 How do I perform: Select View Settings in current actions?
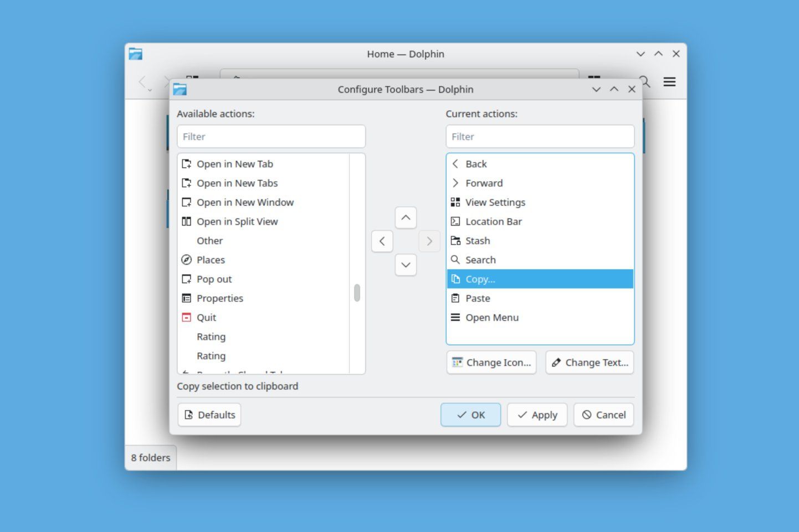point(540,202)
